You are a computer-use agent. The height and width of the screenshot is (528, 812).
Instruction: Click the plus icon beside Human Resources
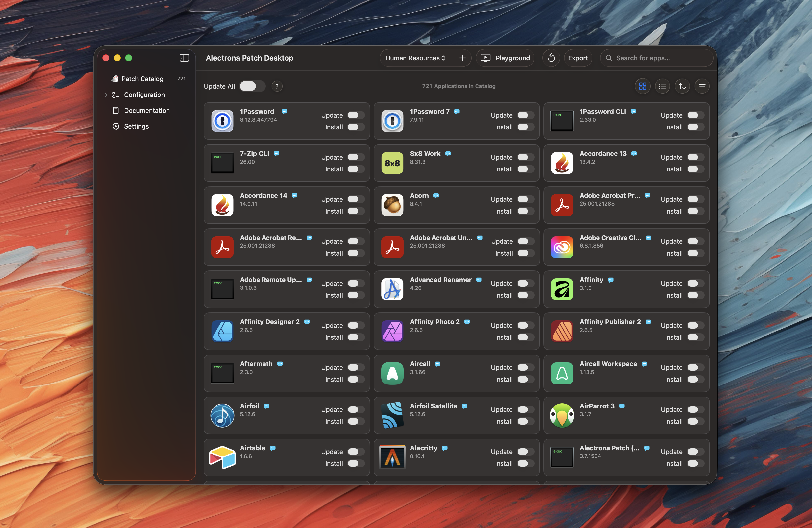[462, 58]
